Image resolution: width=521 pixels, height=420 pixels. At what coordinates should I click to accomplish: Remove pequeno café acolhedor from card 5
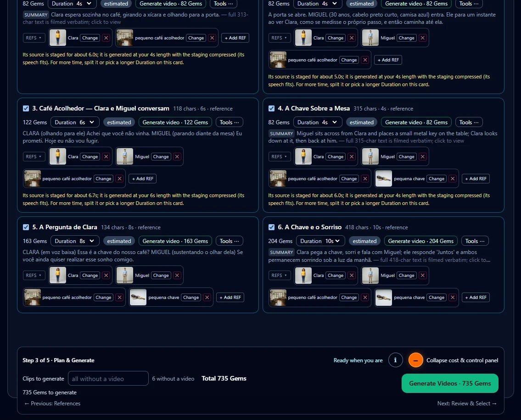tap(120, 298)
